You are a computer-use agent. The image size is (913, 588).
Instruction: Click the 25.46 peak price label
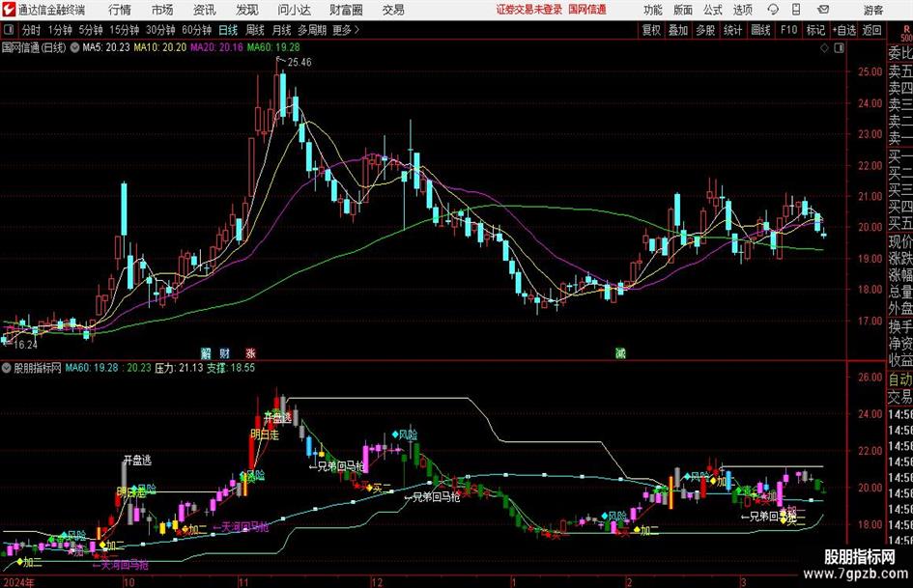coord(300,63)
